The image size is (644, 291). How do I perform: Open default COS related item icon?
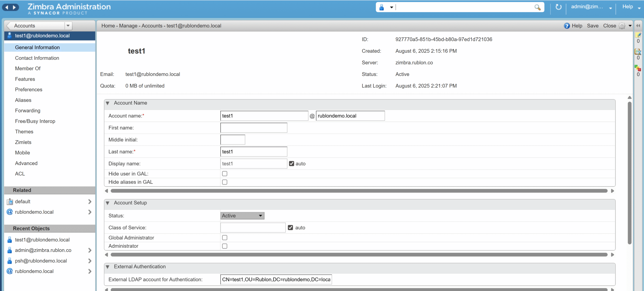click(x=10, y=202)
